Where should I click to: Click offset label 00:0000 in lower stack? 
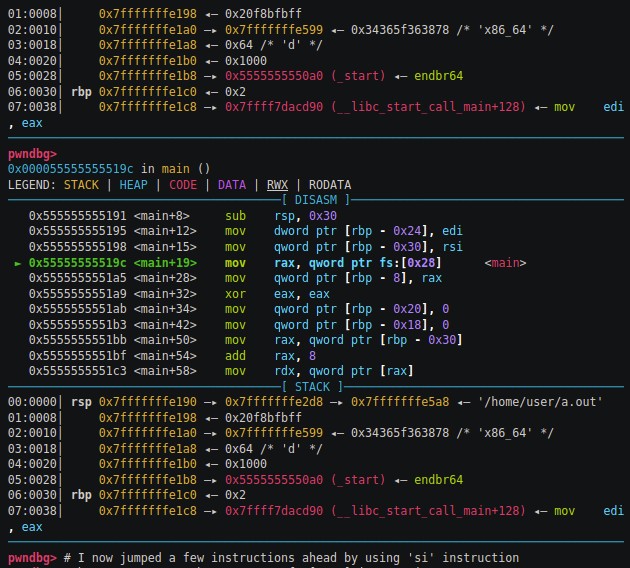(32, 402)
